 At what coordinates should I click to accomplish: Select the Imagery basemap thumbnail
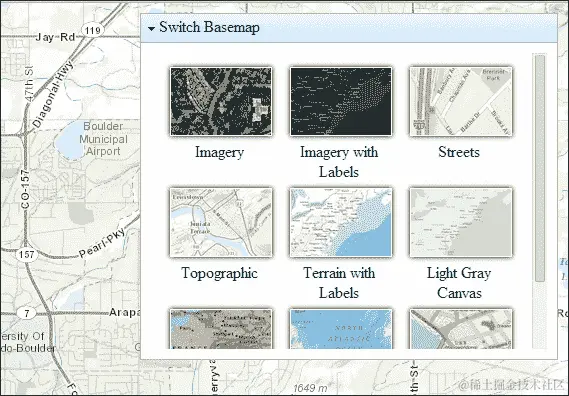(x=221, y=101)
